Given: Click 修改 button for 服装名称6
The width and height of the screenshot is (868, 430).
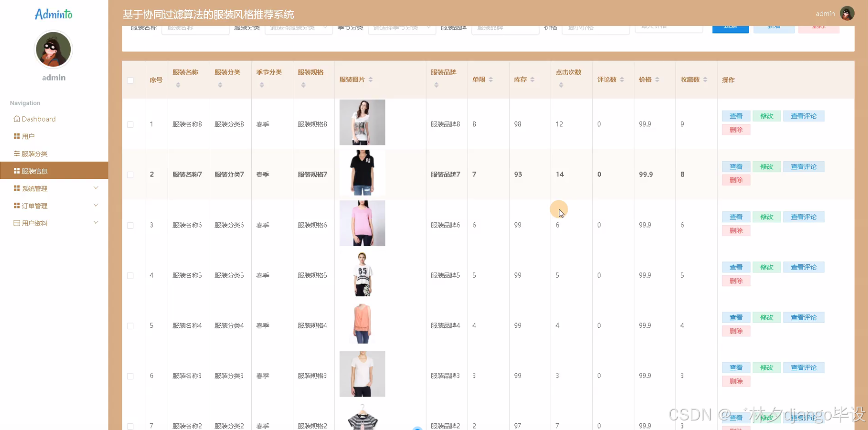Looking at the screenshot, I should (x=766, y=217).
